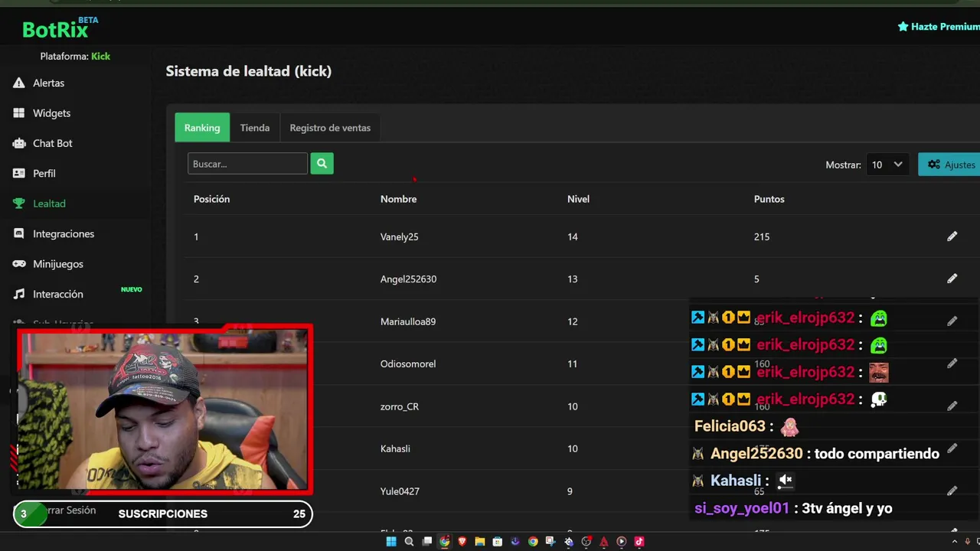Select the name Odiosomorel

point(407,364)
